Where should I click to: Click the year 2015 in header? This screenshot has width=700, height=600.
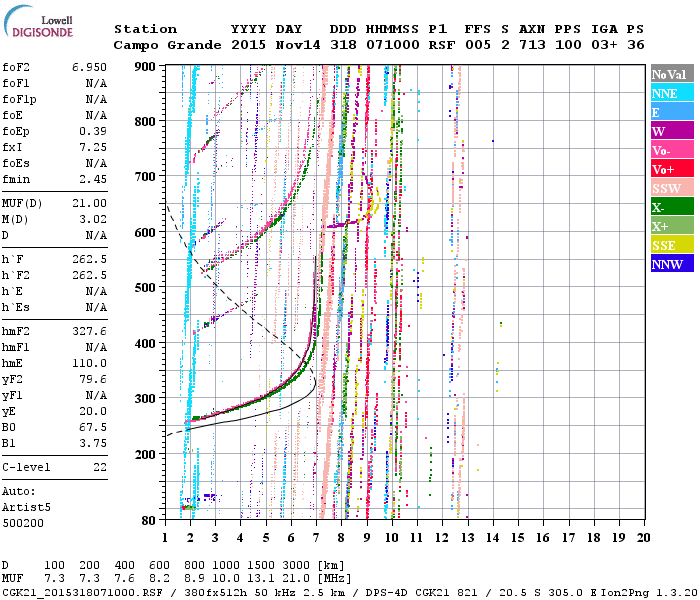248,45
